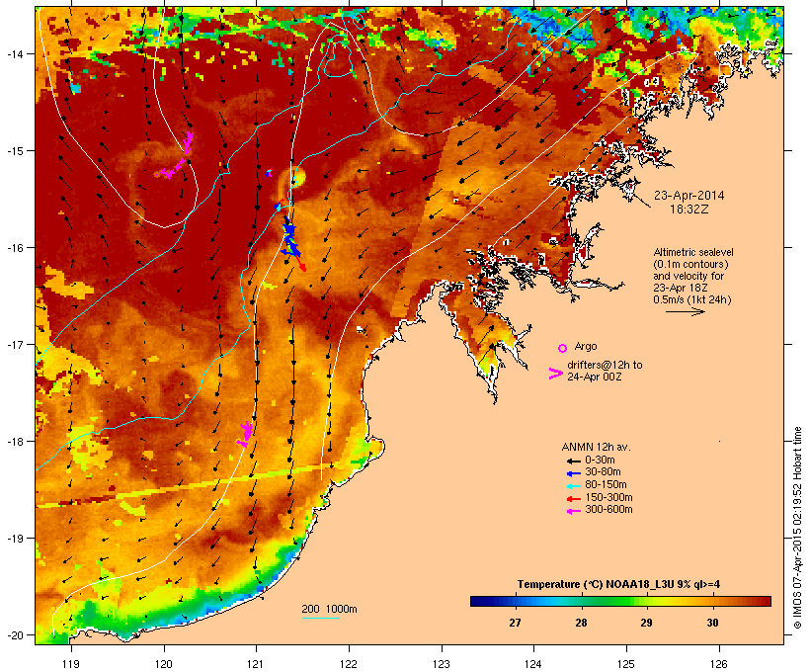
Task: Click the longitude label 119
Action: point(71,664)
